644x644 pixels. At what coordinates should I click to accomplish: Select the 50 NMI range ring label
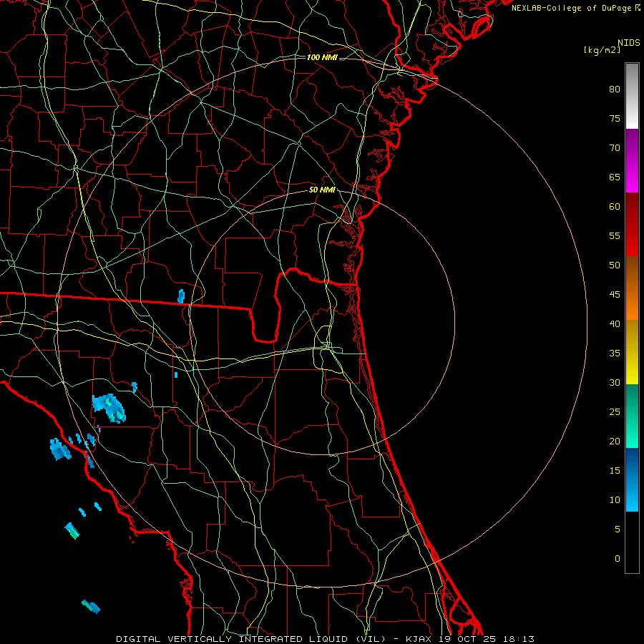322,190
